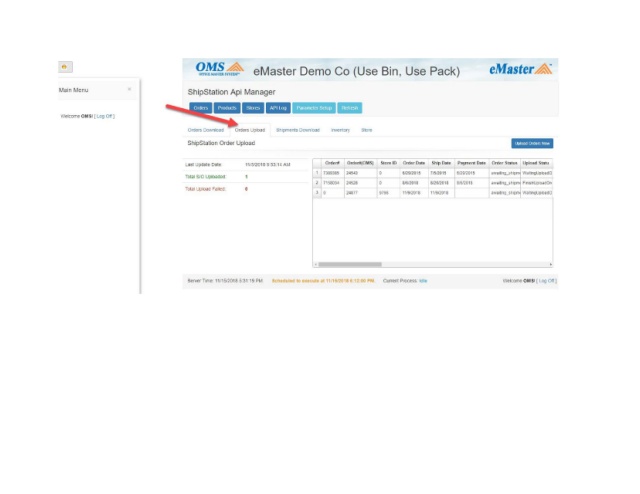Open Parameter Setup
The width and height of the screenshot is (640, 494).
[315, 108]
